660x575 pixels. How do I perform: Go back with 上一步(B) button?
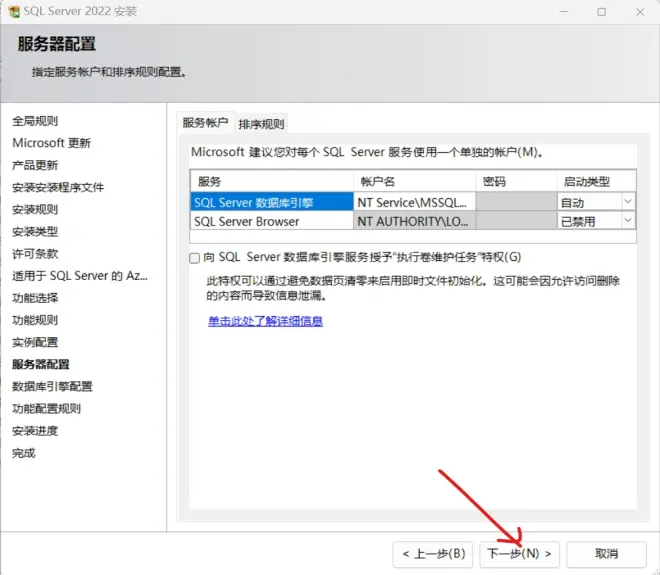[433, 554]
